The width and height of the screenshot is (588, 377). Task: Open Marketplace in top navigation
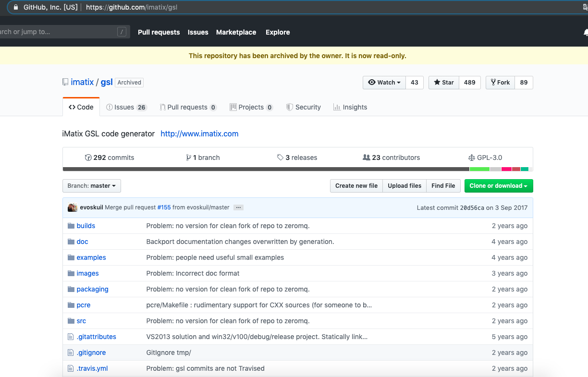tap(236, 32)
